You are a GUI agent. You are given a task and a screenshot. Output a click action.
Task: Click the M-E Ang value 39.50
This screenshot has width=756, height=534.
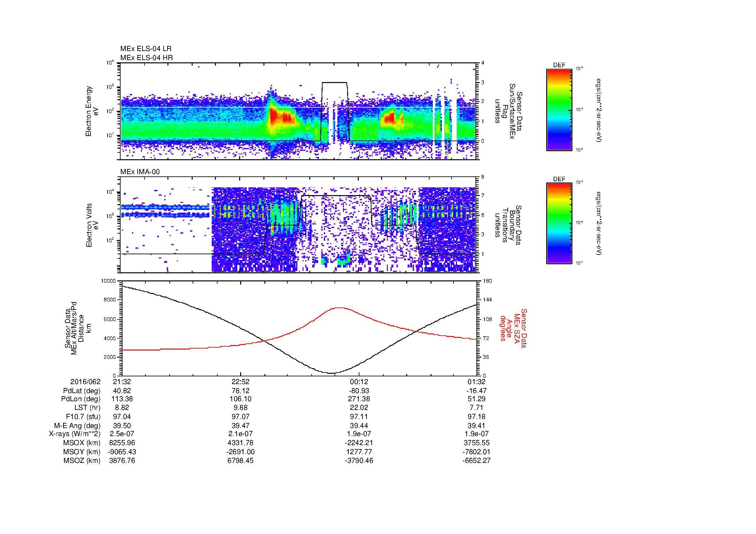pos(122,425)
